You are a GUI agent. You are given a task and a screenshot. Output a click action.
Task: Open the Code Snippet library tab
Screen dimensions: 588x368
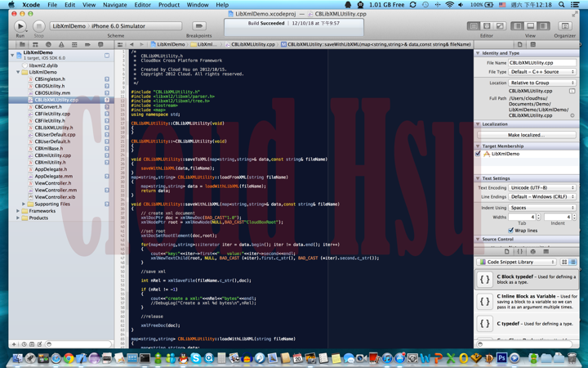click(x=519, y=252)
